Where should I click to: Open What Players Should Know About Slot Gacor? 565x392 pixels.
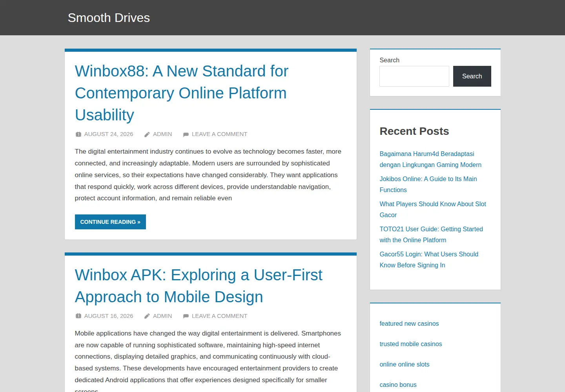pyautogui.click(x=433, y=209)
